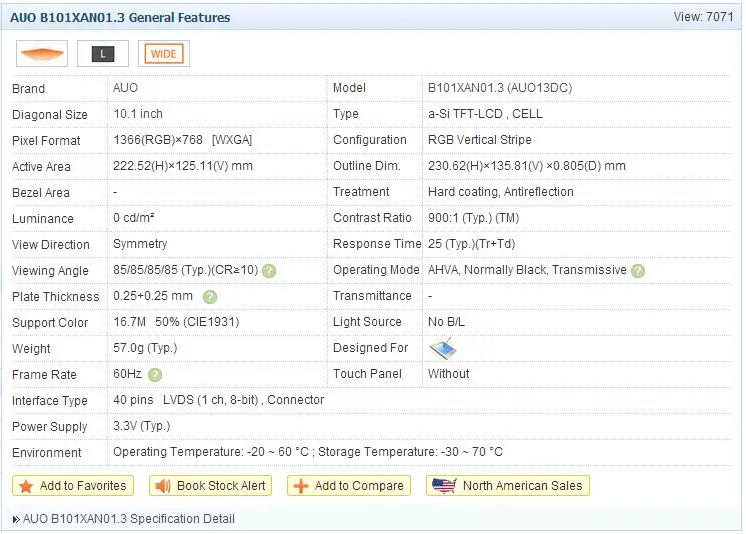Image resolution: width=746 pixels, height=534 pixels.
Task: Click the General Features header title
Action: [x=120, y=18]
